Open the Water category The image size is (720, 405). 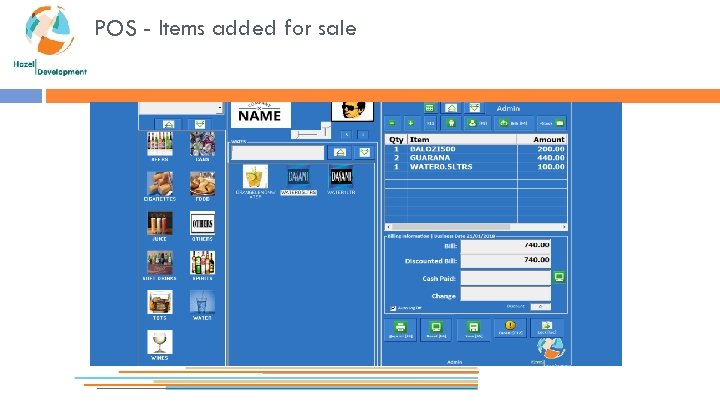pyautogui.click(x=202, y=305)
